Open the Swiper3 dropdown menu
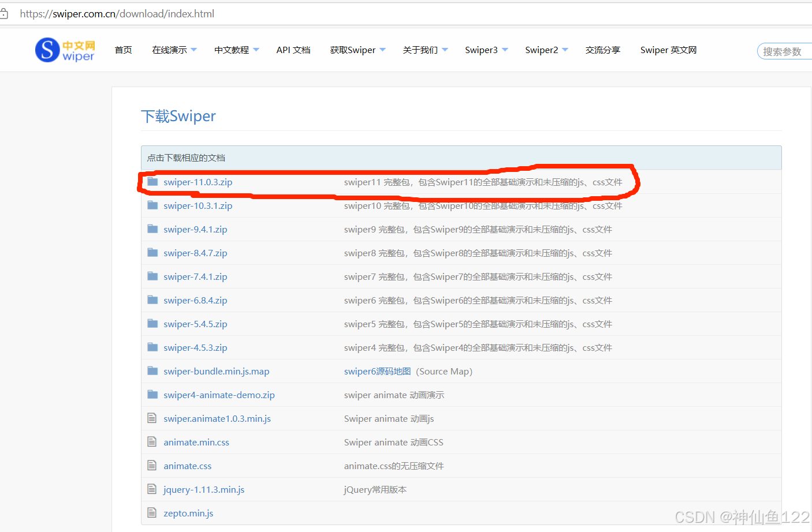The width and height of the screenshot is (812, 532). click(486, 50)
